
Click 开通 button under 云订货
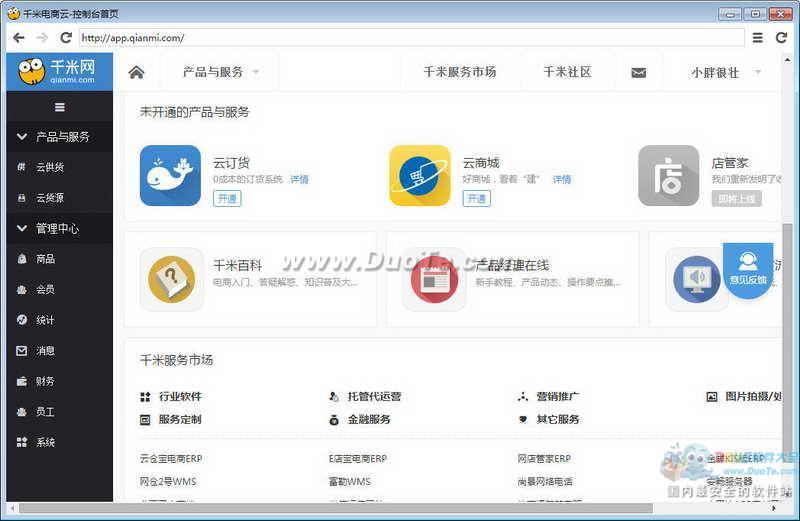pyautogui.click(x=227, y=199)
